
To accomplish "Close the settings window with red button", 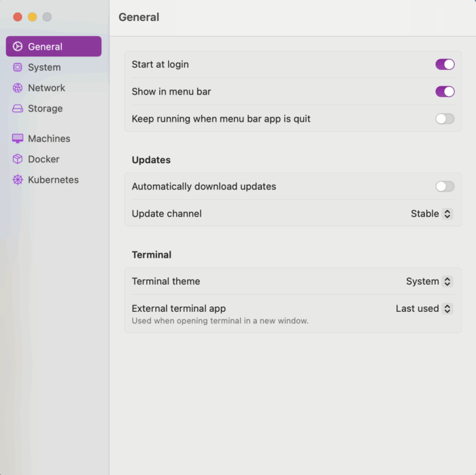I will 18,17.
